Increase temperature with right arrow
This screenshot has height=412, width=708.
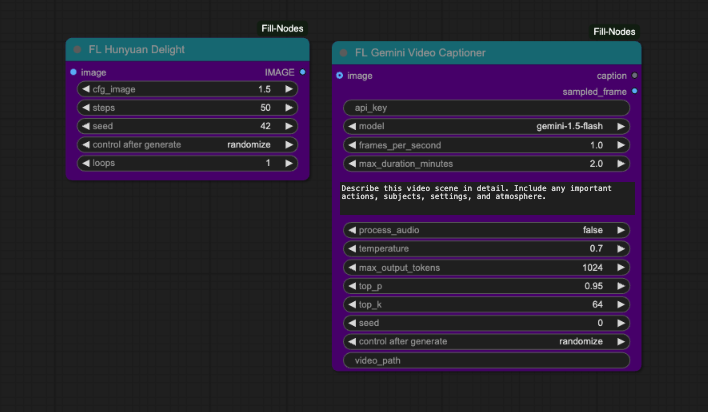click(621, 248)
